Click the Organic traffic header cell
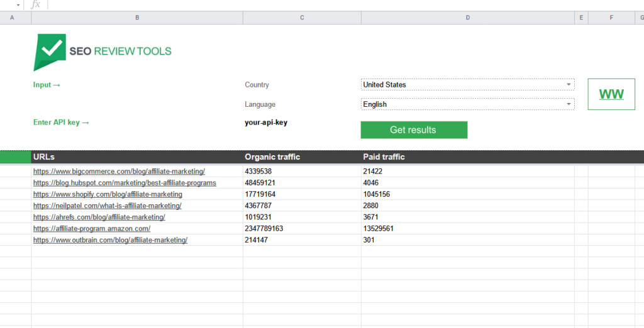Viewport: 644px width, 328px height. coord(272,157)
